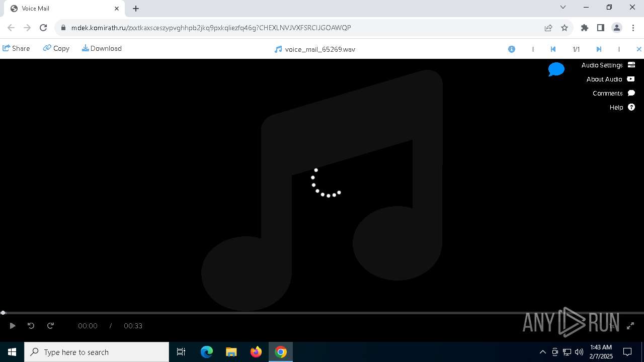Click the taskbar search box

97,352
